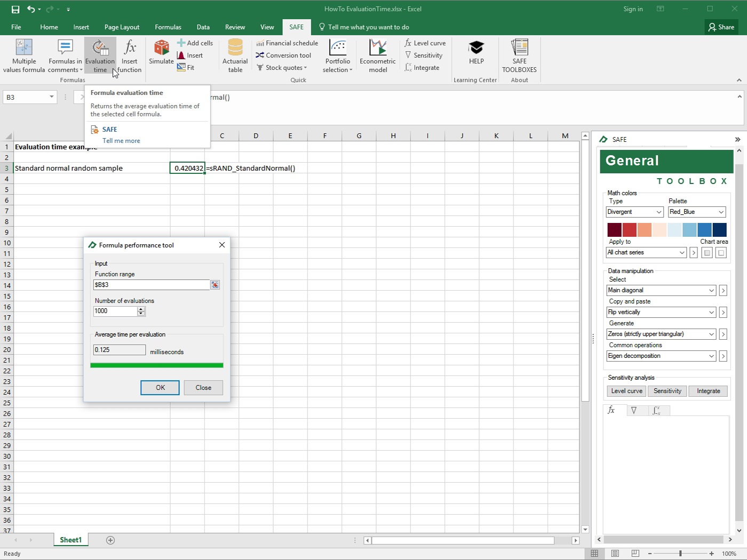Select the salmon orange palette swatch
This screenshot has height=560, width=747.
point(645,230)
